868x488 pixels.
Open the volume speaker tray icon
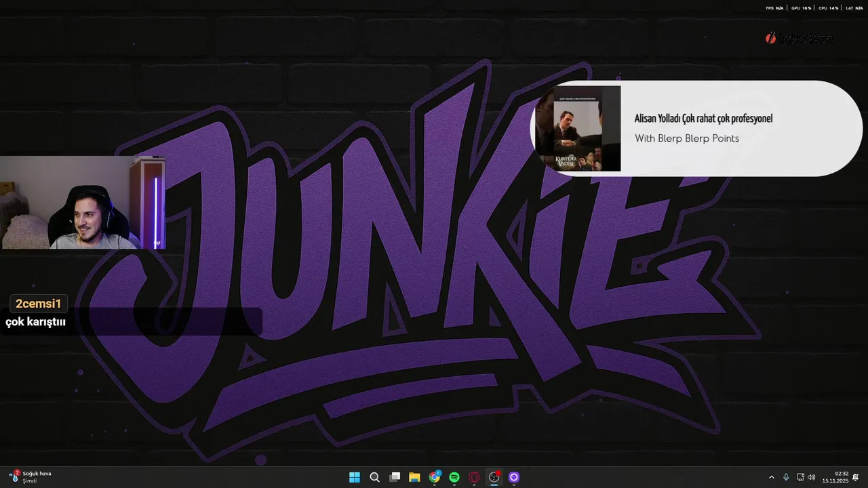coord(812,477)
